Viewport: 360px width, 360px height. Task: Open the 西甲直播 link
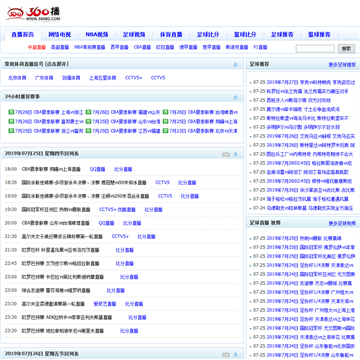pyautogui.click(x=119, y=47)
